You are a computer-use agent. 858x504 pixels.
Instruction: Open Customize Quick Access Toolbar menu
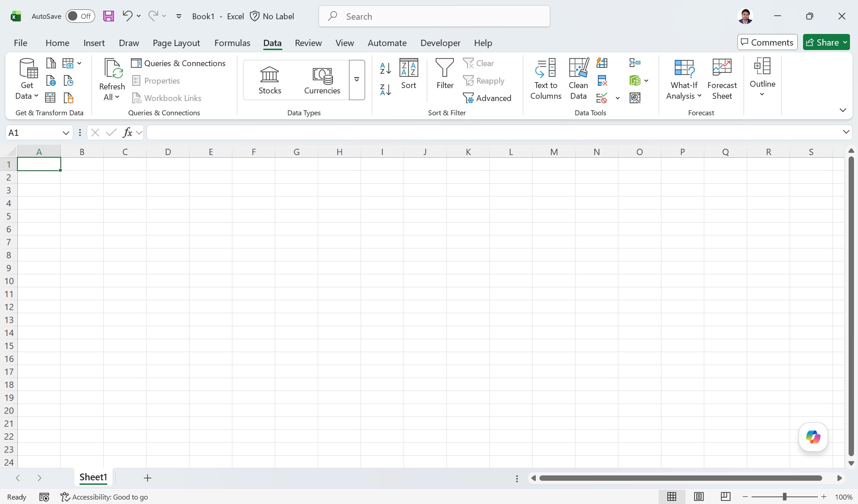(x=179, y=17)
